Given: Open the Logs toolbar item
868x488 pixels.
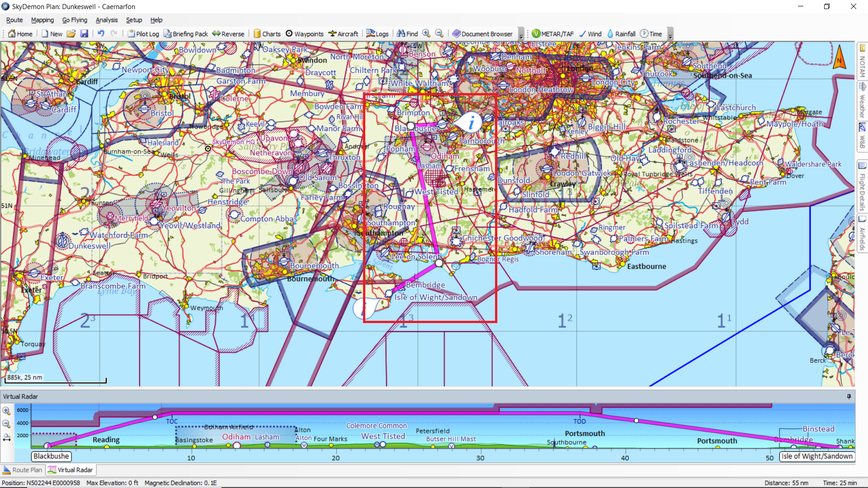Looking at the screenshot, I should click(377, 34).
